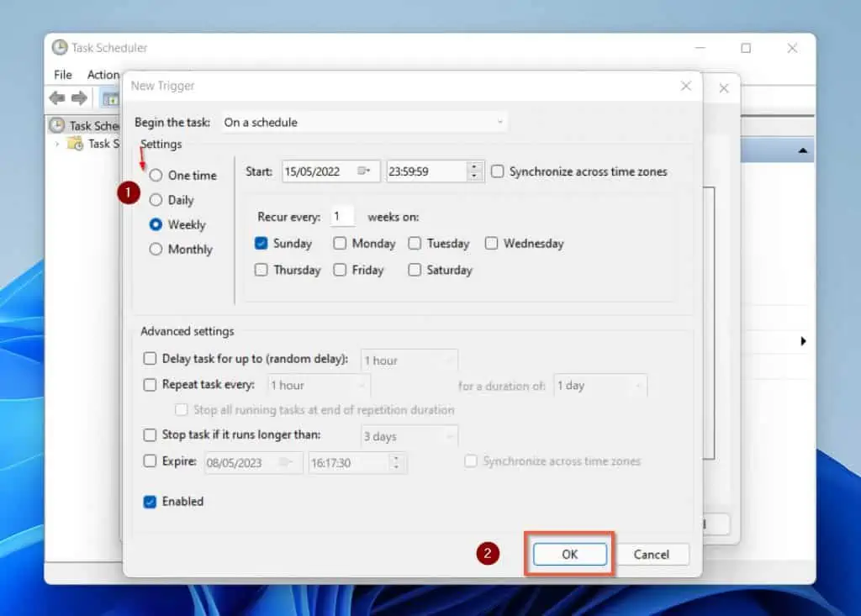The image size is (861, 616).
Task: Click the OK button to save trigger
Action: (x=569, y=554)
